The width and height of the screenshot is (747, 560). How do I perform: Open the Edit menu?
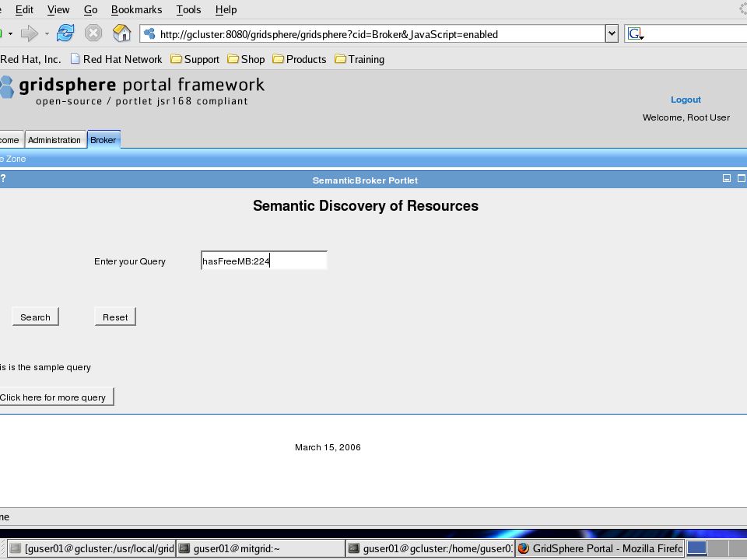[24, 9]
